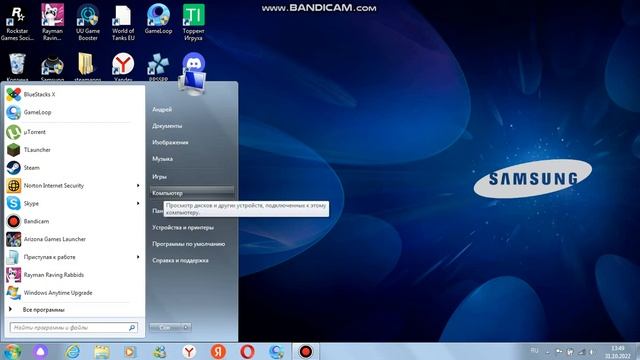Open Steam from the Start menu
640x360 pixels.
[73, 168]
